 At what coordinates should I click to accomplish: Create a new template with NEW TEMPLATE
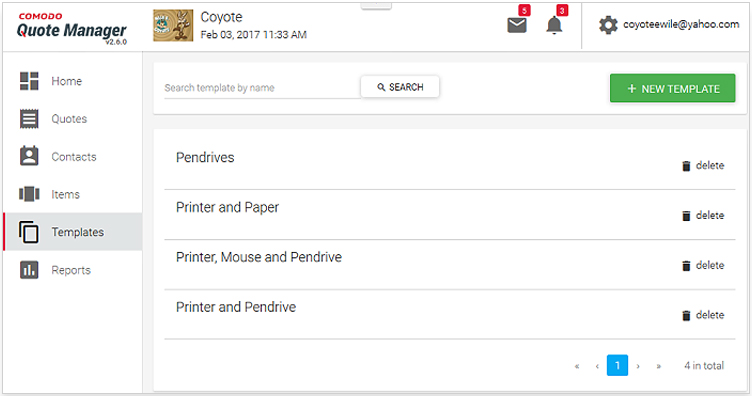pos(672,88)
